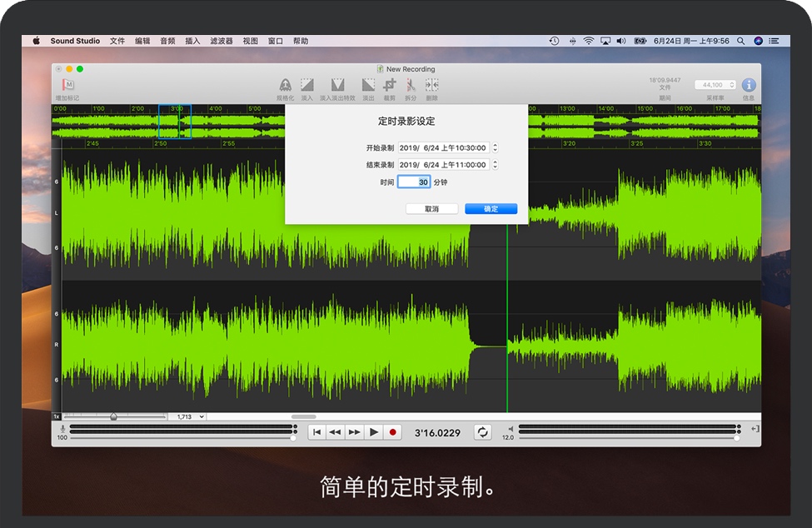
Task: Click the horizontal zoom slider handle
Action: tap(113, 416)
